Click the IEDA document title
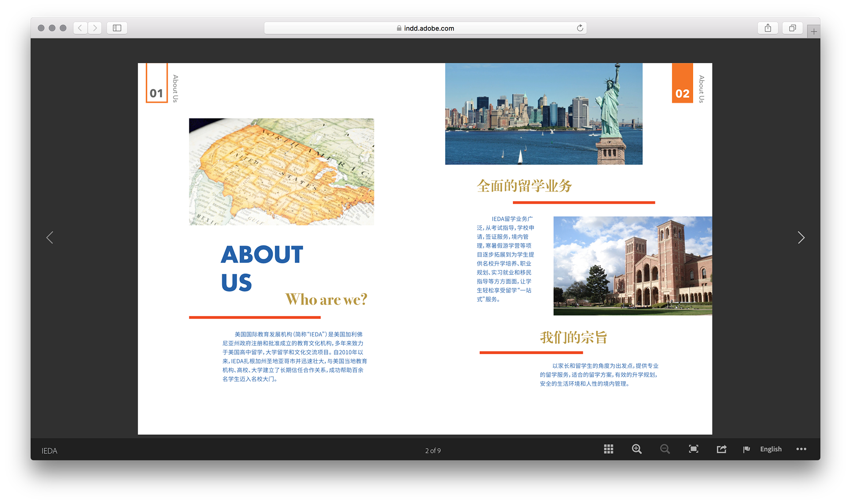The width and height of the screenshot is (851, 504). pyautogui.click(x=49, y=451)
